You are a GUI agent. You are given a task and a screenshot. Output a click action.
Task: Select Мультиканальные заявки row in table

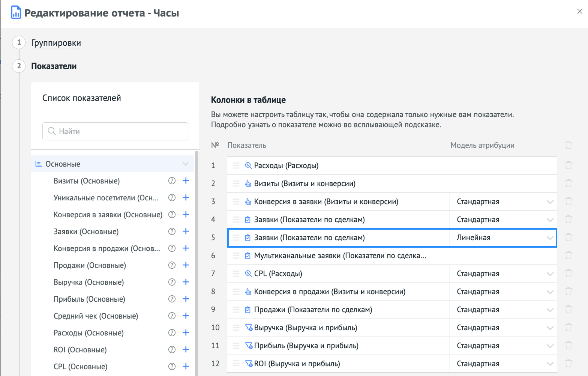(340, 256)
